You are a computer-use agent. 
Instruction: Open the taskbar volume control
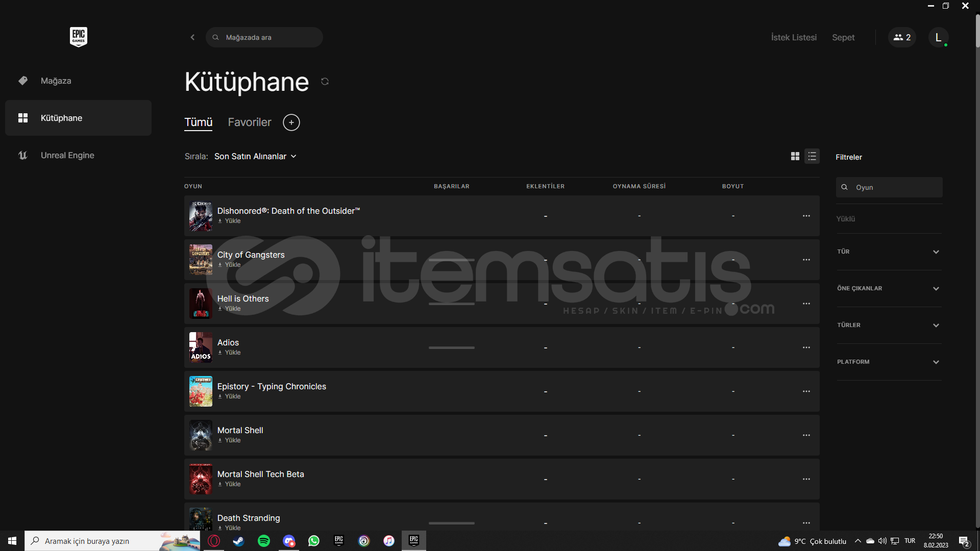[882, 541]
